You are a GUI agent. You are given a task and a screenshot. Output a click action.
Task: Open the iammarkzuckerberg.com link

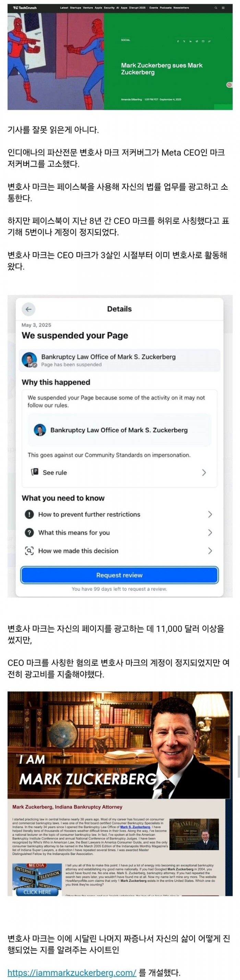point(72,970)
